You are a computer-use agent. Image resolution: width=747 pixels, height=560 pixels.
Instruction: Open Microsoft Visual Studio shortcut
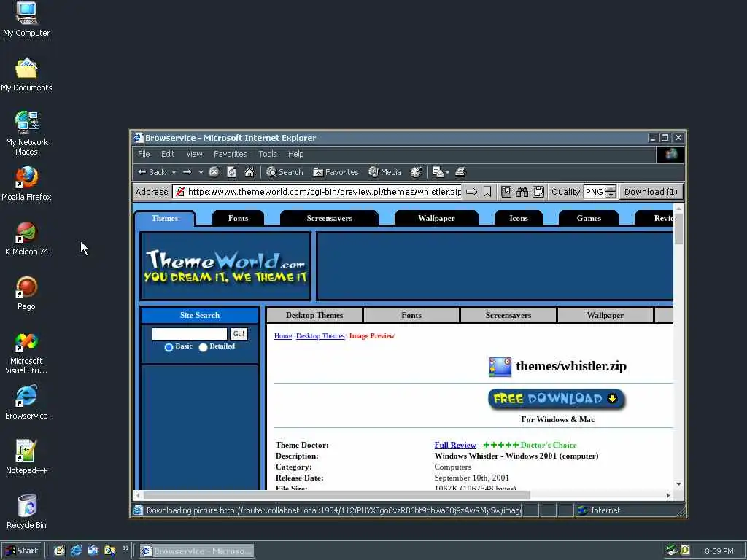click(x=26, y=353)
